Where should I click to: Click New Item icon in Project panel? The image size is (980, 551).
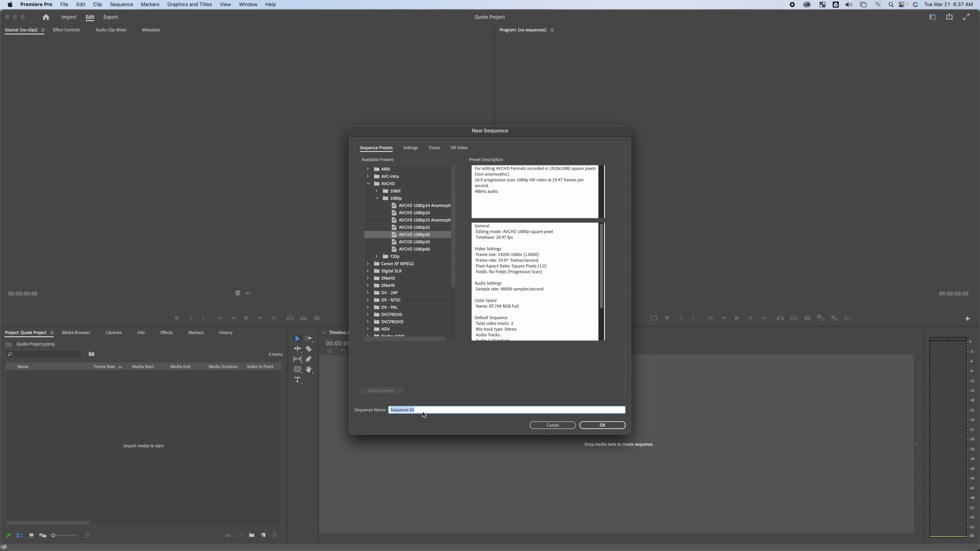(263, 535)
